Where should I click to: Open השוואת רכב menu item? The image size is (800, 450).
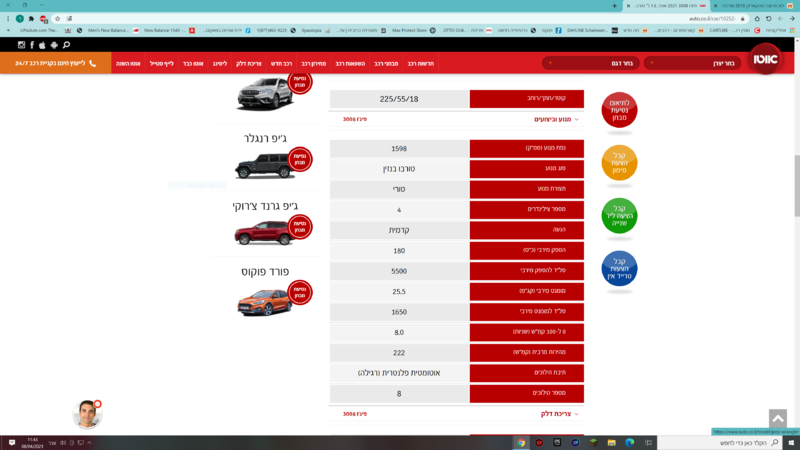(x=350, y=63)
